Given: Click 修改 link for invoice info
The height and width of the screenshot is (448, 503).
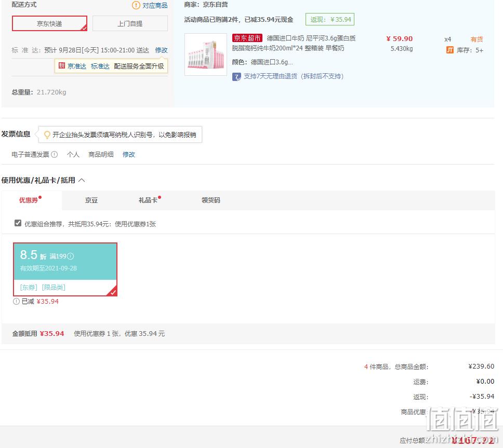Looking at the screenshot, I should (x=129, y=155).
